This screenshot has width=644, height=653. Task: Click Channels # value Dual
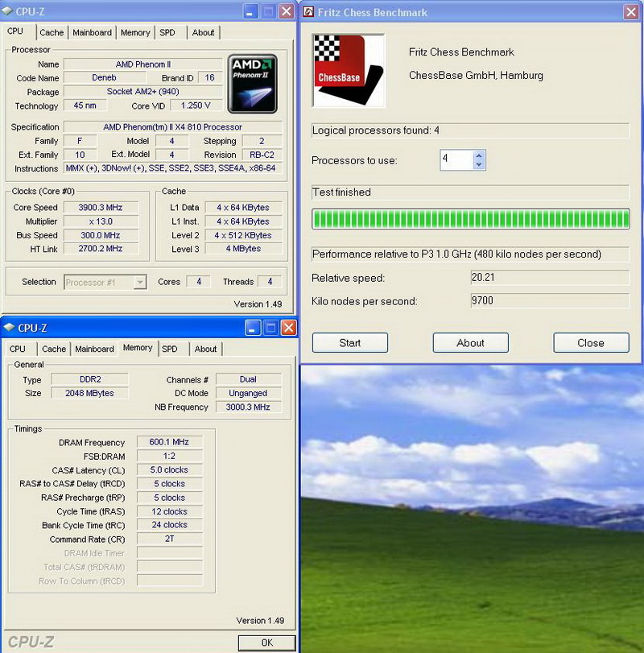click(x=248, y=379)
